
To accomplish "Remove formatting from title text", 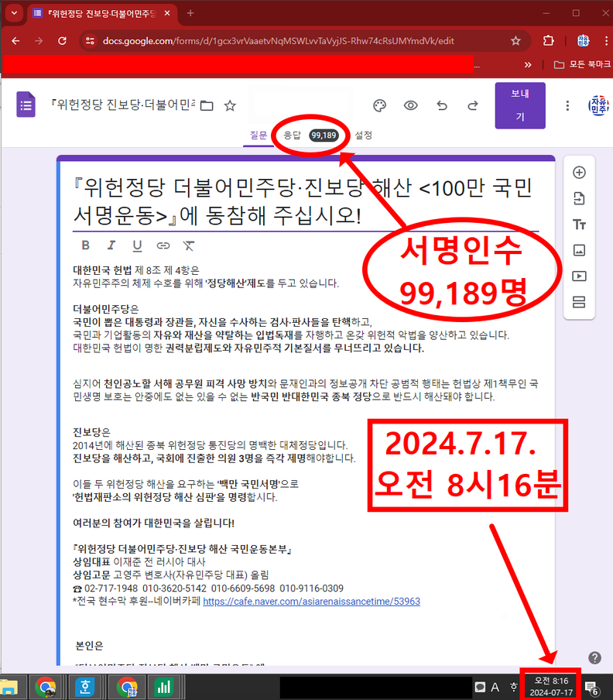I will pos(189,245).
